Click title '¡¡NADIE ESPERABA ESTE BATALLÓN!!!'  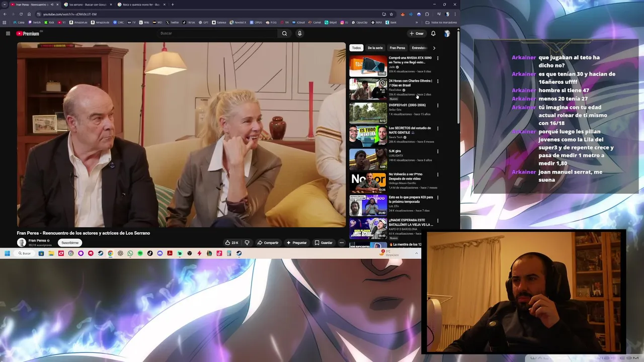pos(411,222)
